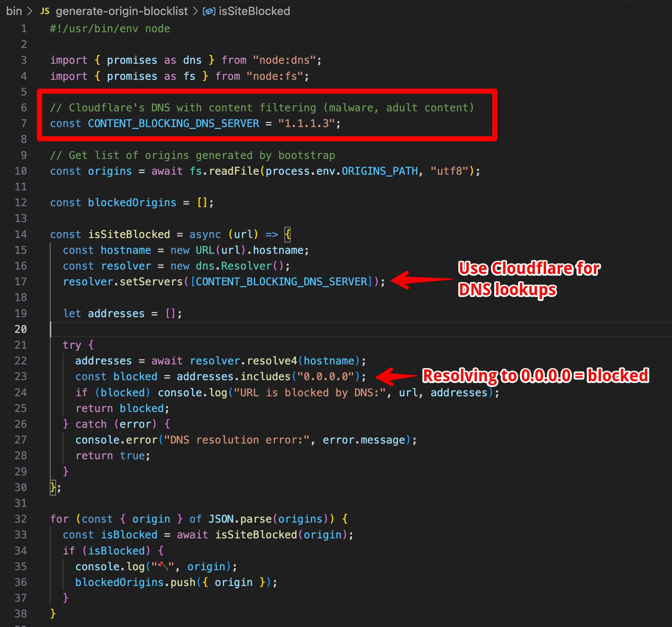Click 'includes' method on line 23

pyautogui.click(x=265, y=376)
